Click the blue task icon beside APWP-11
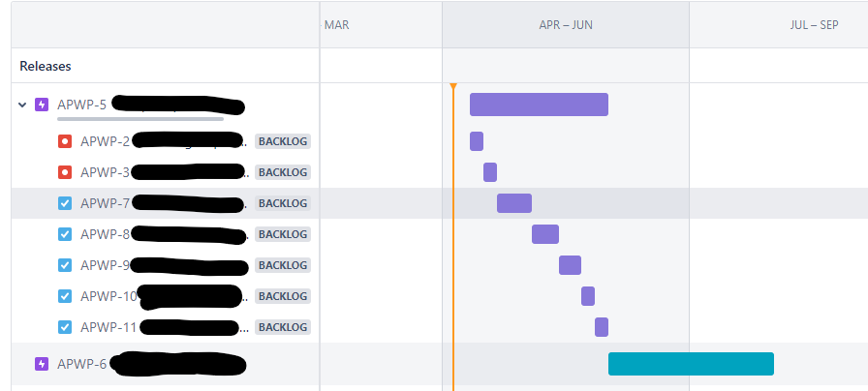This screenshot has height=391, width=868. click(x=65, y=327)
